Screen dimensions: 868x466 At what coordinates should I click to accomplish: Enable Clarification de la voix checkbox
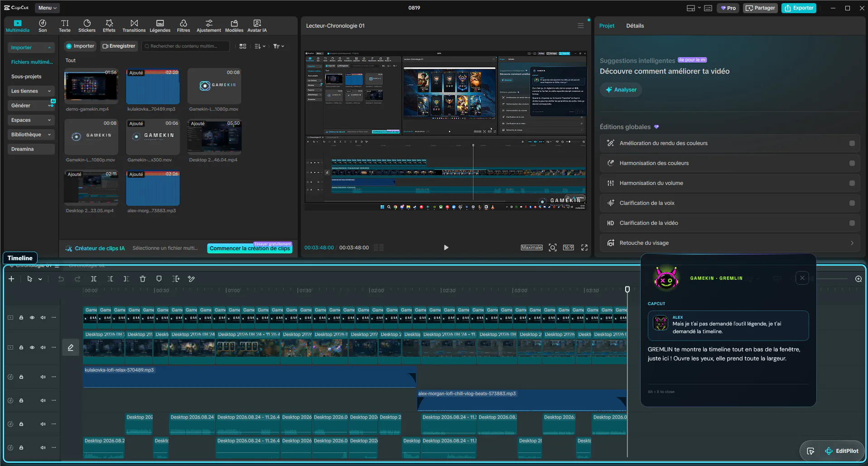coord(852,203)
